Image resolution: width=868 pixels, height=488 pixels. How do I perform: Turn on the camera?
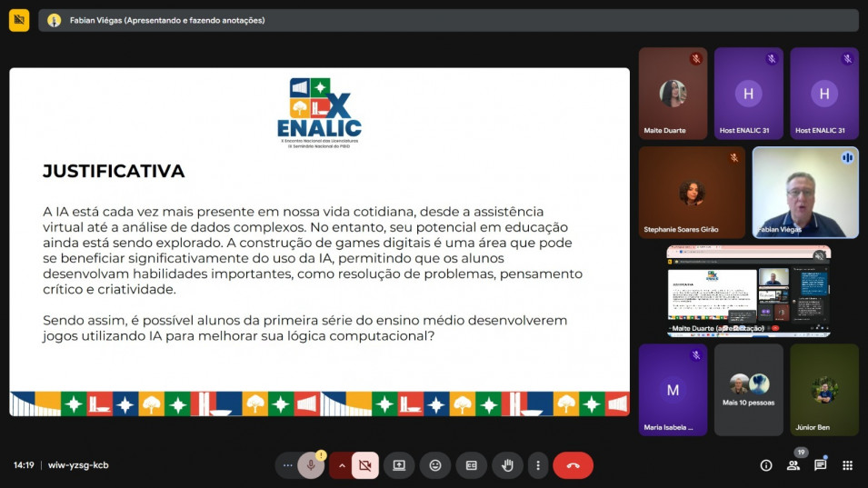pyautogui.click(x=364, y=465)
